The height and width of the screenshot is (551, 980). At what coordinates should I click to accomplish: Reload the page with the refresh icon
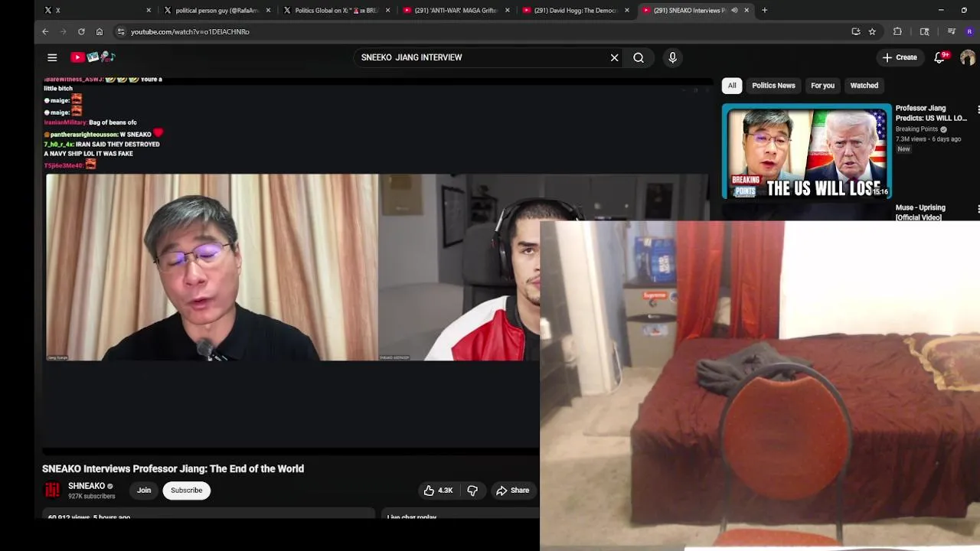[81, 31]
